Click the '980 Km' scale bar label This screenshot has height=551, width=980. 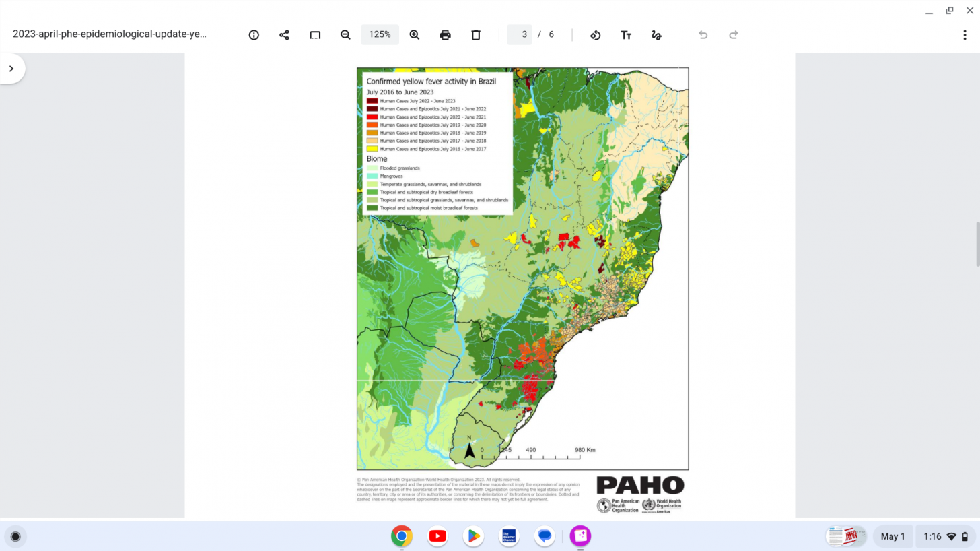585,450
